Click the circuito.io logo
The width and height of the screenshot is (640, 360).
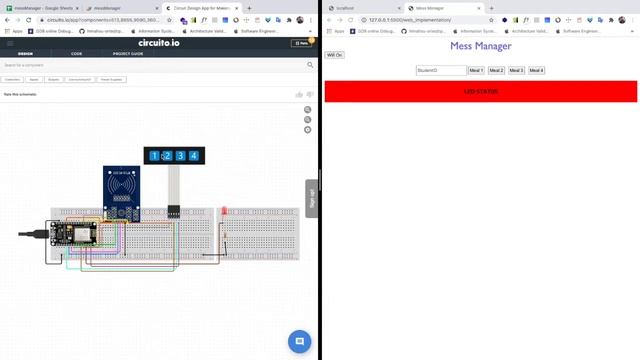[x=159, y=43]
